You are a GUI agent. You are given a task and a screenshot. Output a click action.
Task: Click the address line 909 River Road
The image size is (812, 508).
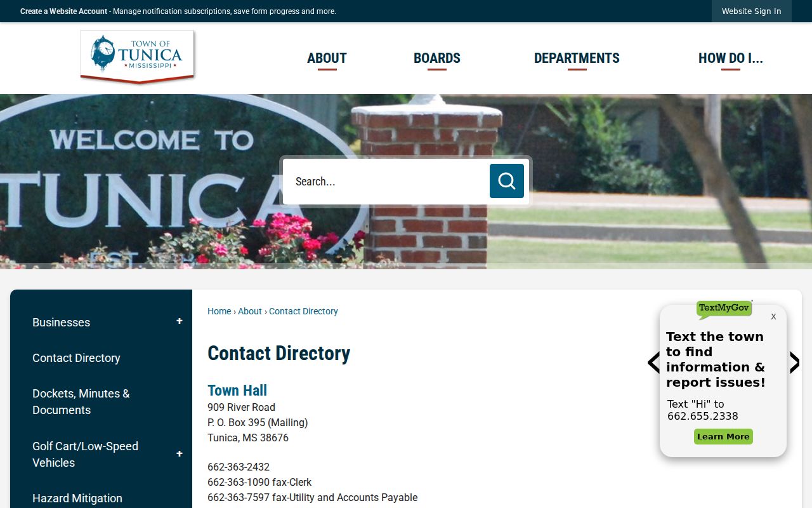coord(241,407)
